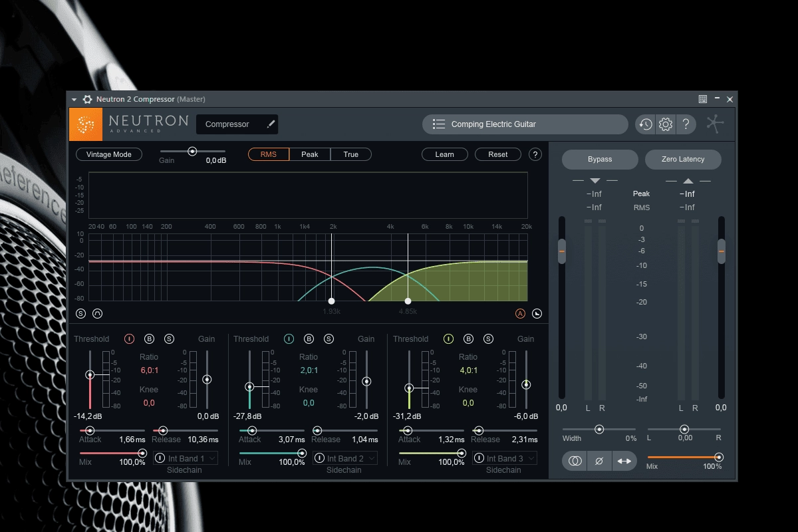Open the preset list icon
Image resolution: width=798 pixels, height=532 pixels.
pos(438,124)
